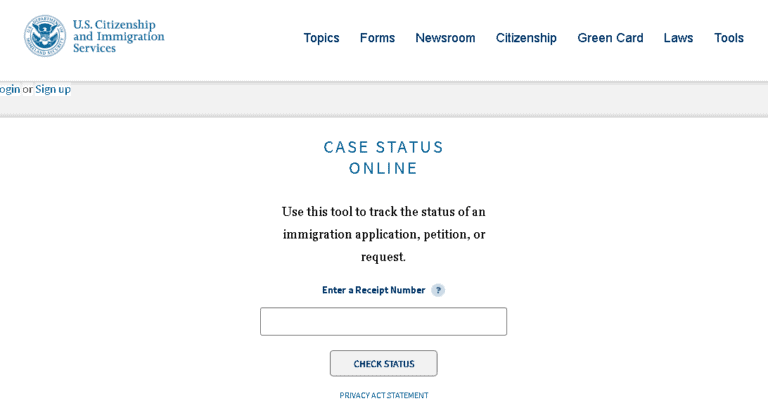
Task: Click the Login link
Action: point(10,89)
